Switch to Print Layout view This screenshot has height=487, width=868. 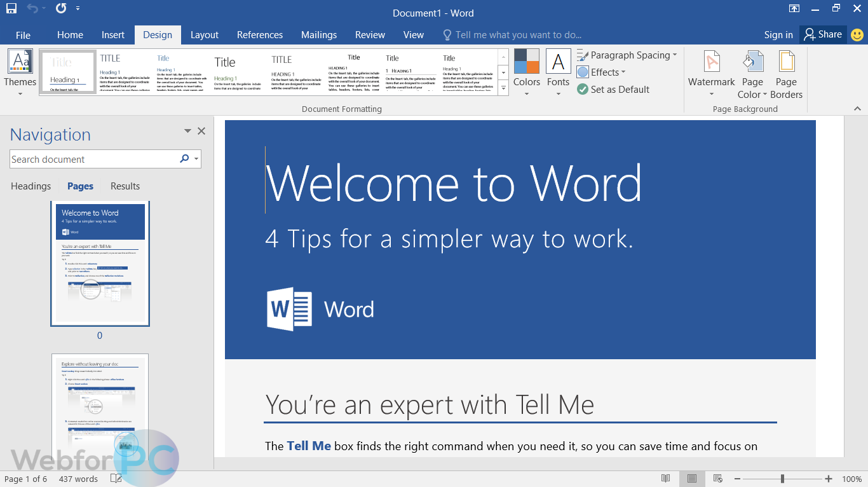[692, 479]
